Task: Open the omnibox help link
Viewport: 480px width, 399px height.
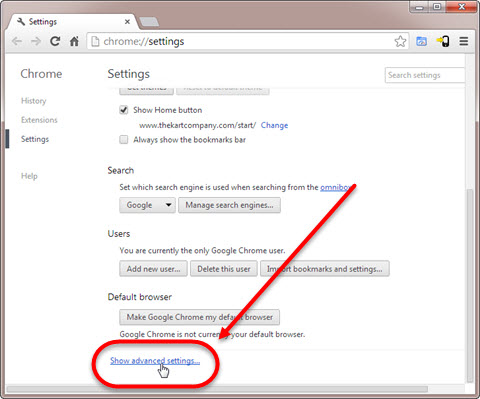Action: point(335,187)
